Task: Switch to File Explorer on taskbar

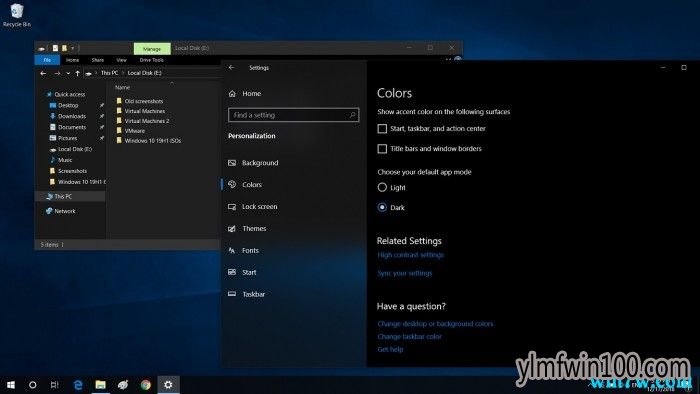Action: click(x=100, y=385)
